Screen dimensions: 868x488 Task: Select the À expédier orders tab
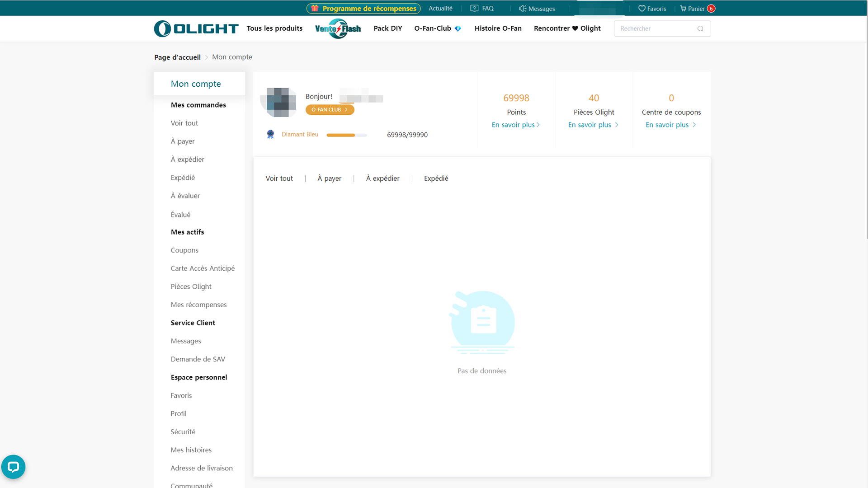click(382, 178)
